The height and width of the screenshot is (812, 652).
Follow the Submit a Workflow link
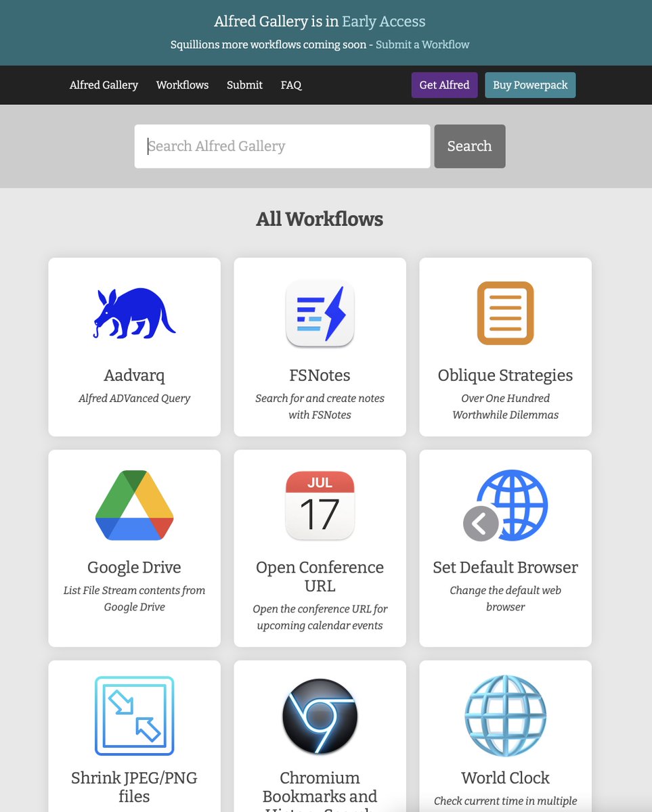(422, 45)
